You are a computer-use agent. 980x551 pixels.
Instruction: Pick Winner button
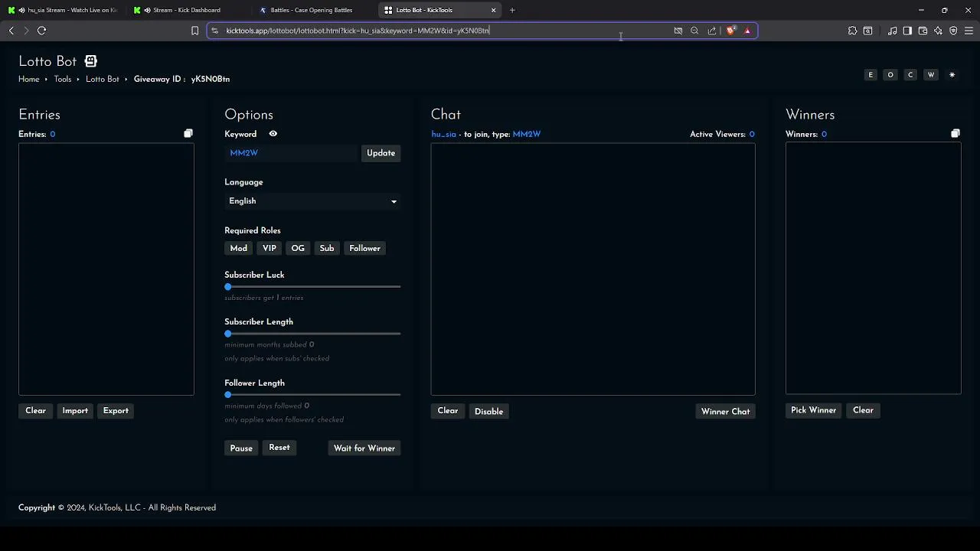(x=814, y=410)
